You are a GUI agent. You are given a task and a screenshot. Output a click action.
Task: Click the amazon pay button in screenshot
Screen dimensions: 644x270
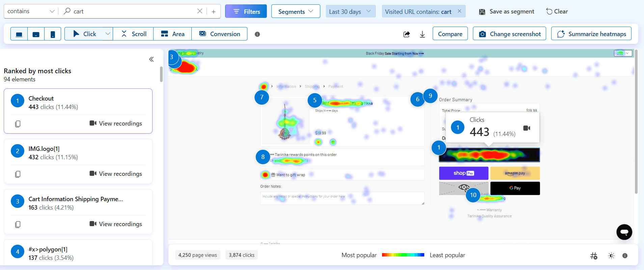515,173
